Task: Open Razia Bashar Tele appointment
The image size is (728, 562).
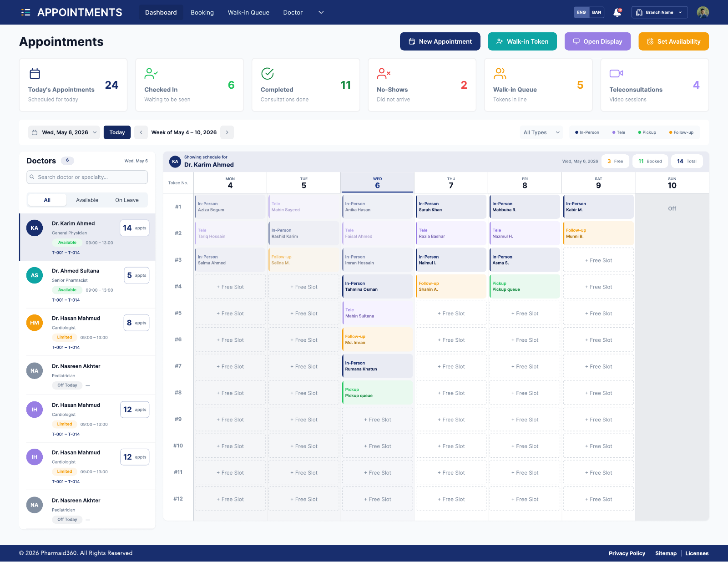Action: (x=451, y=233)
